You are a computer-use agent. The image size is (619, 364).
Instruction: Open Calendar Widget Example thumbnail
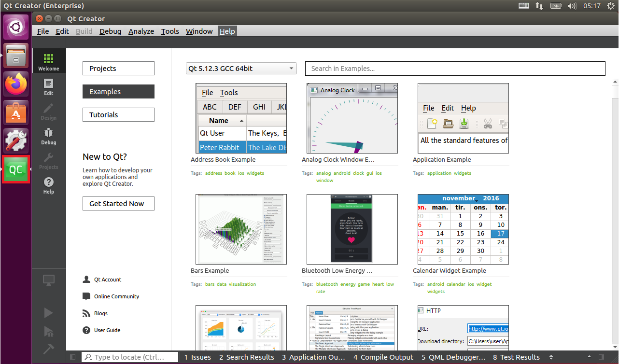[463, 229]
